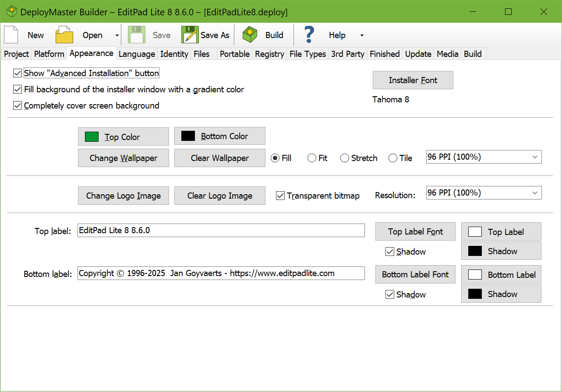Toggle the Transparent bitmap checkbox
Image resolution: width=562 pixels, height=392 pixels.
[280, 196]
